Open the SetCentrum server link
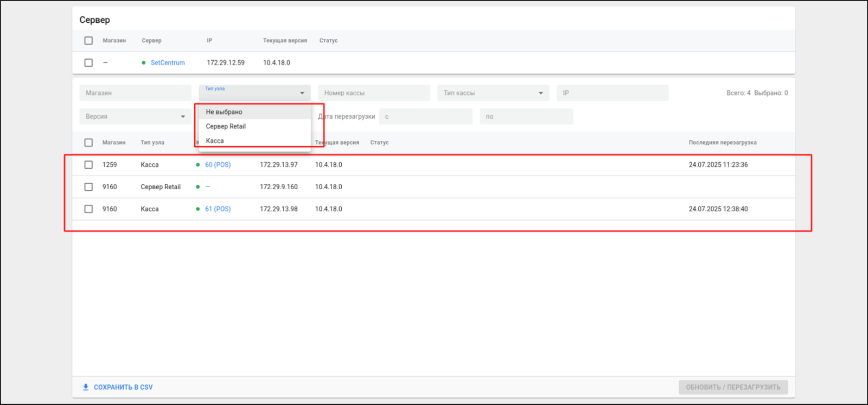 [168, 63]
